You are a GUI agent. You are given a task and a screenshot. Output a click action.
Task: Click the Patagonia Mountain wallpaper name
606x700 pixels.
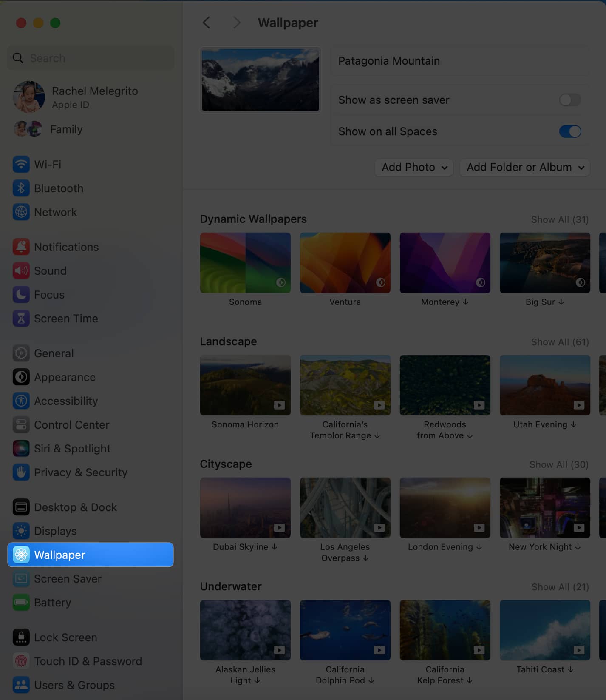[389, 61]
